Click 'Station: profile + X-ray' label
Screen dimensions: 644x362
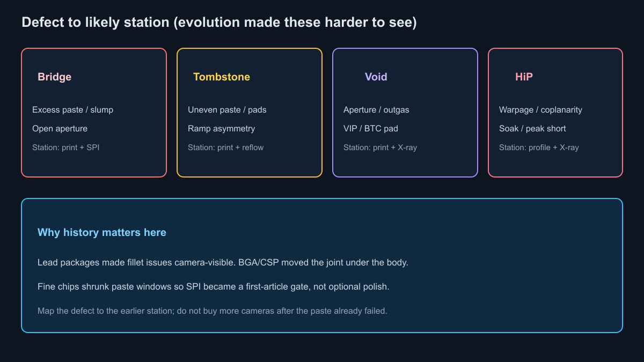(539, 147)
